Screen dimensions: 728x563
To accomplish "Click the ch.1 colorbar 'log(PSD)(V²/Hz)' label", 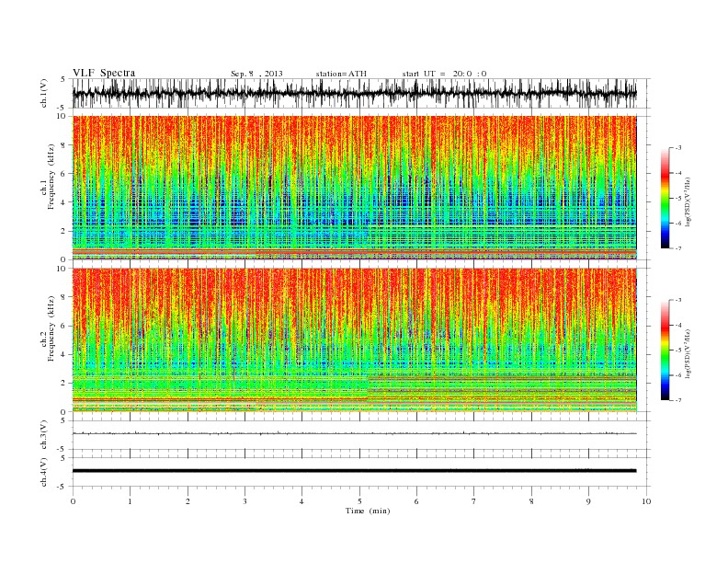I will point(688,201).
